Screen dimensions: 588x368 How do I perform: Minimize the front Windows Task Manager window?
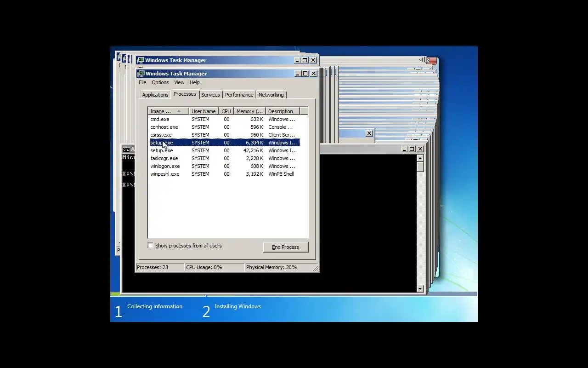[298, 74]
